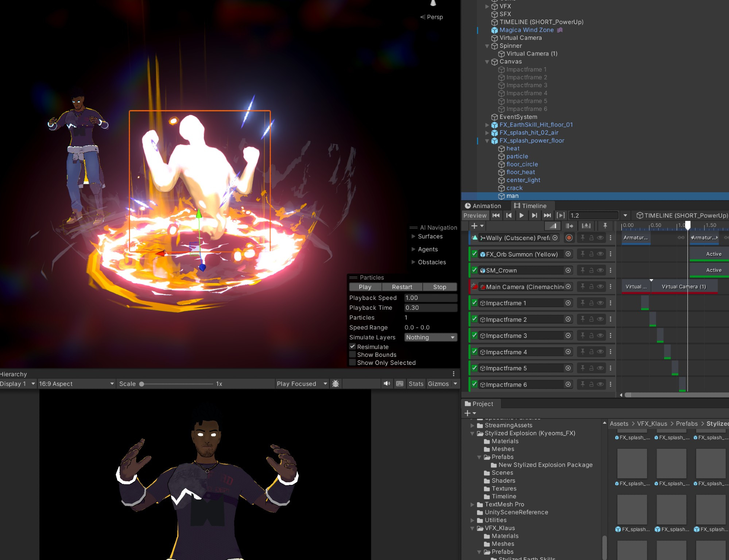Toggle Preview mode button
The width and height of the screenshot is (729, 560).
(475, 216)
